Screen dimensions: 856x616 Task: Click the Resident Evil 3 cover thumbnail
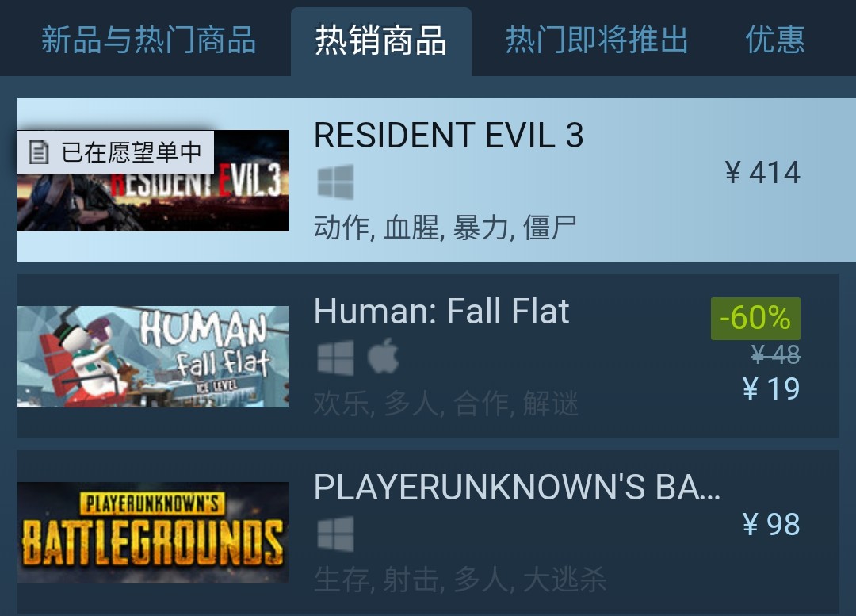click(153, 181)
